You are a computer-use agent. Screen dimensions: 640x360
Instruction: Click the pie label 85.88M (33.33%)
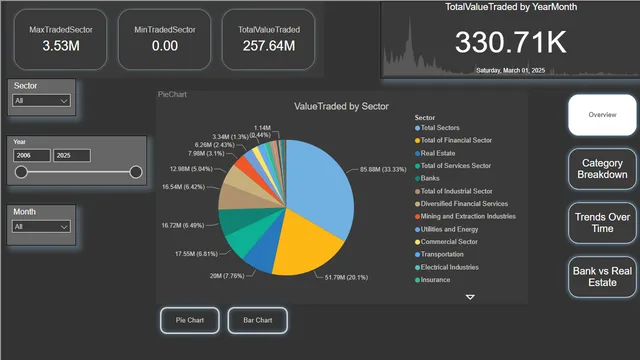(383, 169)
